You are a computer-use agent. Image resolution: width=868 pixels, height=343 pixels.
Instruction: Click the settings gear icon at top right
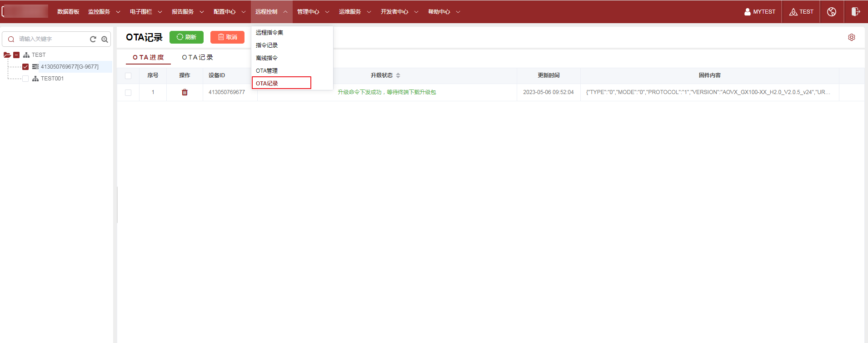point(851,37)
